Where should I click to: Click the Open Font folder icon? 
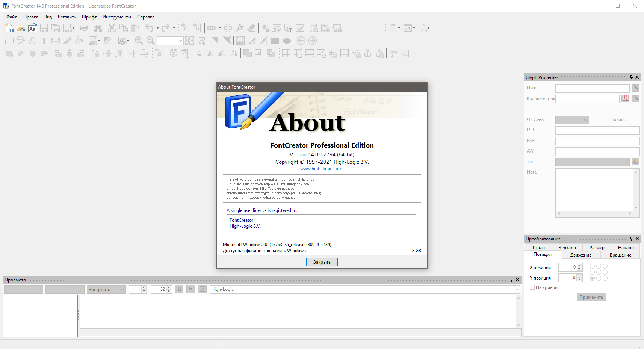point(21,28)
